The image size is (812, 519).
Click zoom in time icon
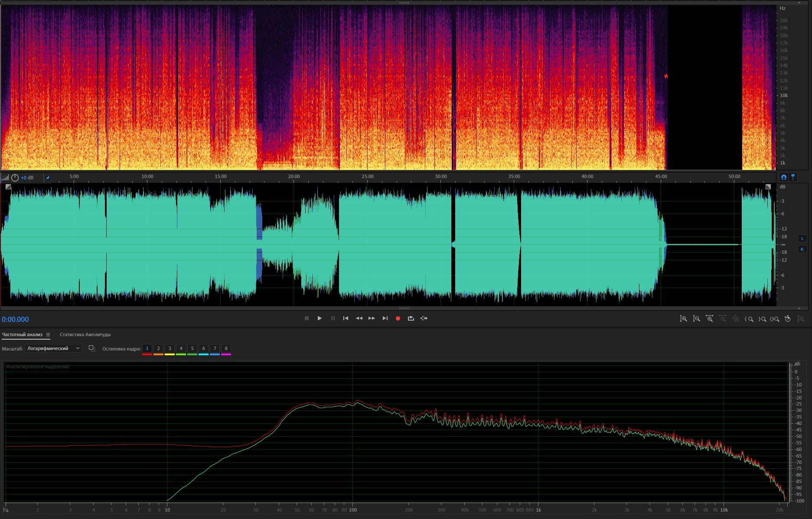tap(709, 319)
